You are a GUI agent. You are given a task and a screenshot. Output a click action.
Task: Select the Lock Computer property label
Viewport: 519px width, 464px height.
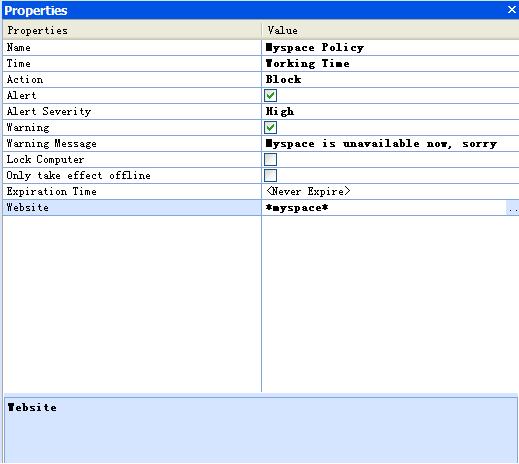click(x=45, y=160)
